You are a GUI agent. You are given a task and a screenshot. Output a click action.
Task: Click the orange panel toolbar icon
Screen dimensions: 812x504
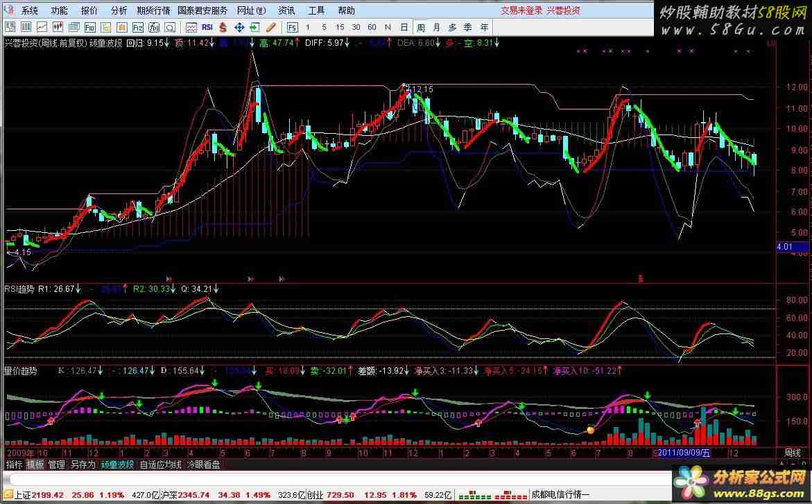point(122,27)
